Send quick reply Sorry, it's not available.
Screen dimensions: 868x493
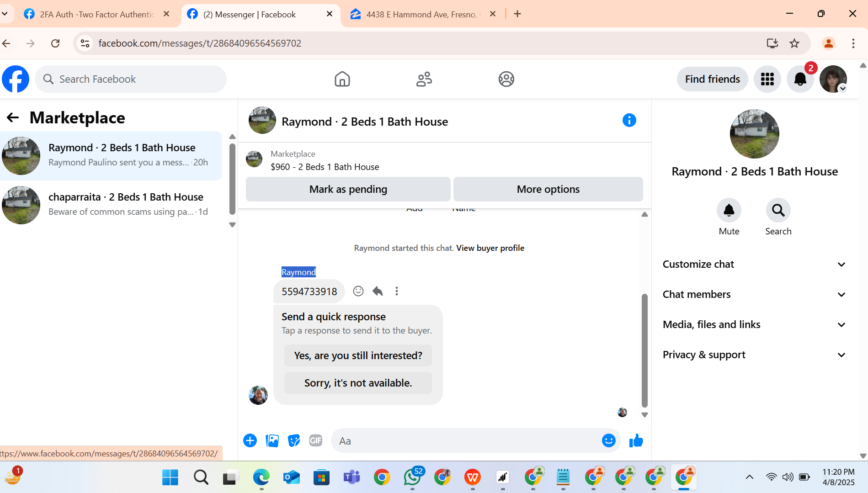[x=358, y=383]
